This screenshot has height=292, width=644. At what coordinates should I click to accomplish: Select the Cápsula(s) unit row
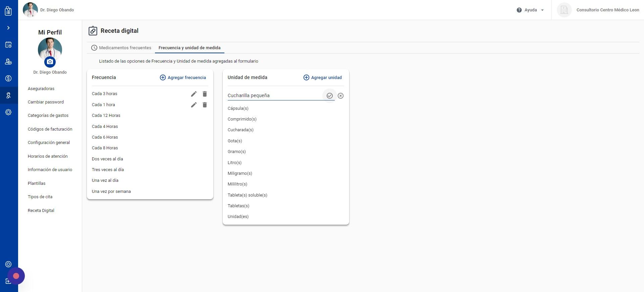286,108
